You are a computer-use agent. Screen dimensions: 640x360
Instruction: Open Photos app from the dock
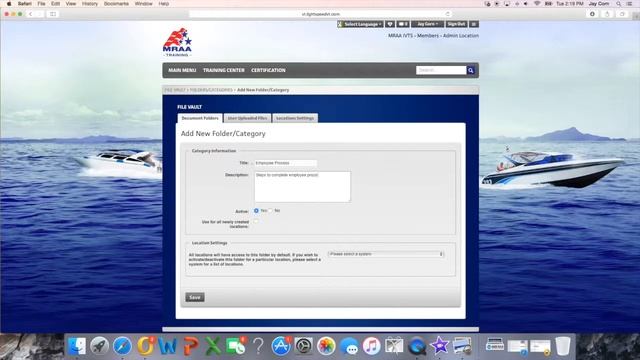pos(326,346)
